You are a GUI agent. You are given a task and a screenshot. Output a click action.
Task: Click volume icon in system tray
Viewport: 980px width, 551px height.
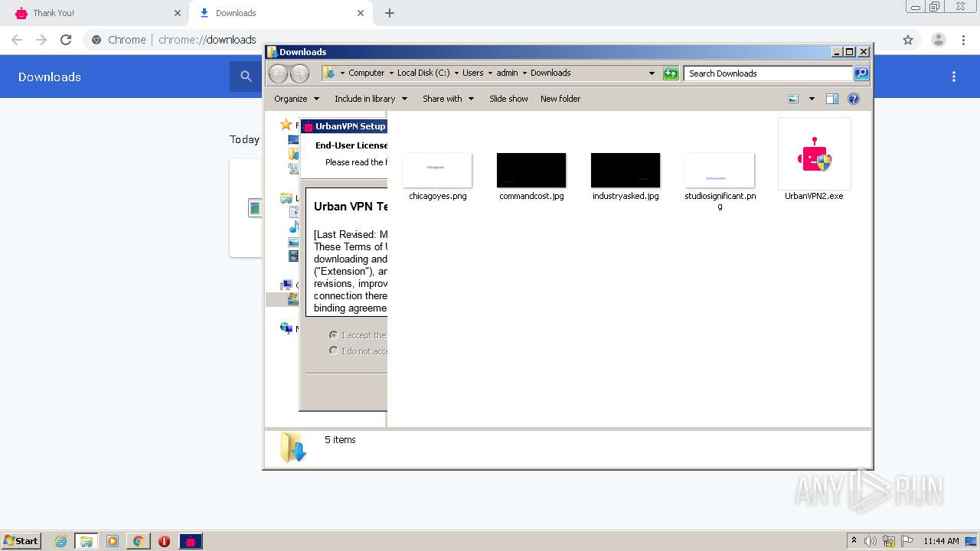click(871, 541)
